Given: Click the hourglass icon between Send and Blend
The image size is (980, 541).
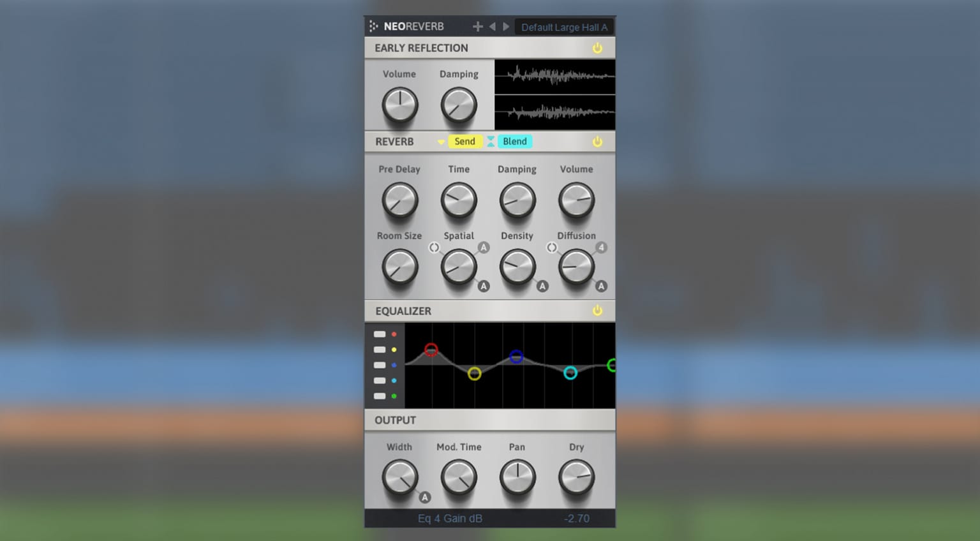Looking at the screenshot, I should tap(490, 141).
